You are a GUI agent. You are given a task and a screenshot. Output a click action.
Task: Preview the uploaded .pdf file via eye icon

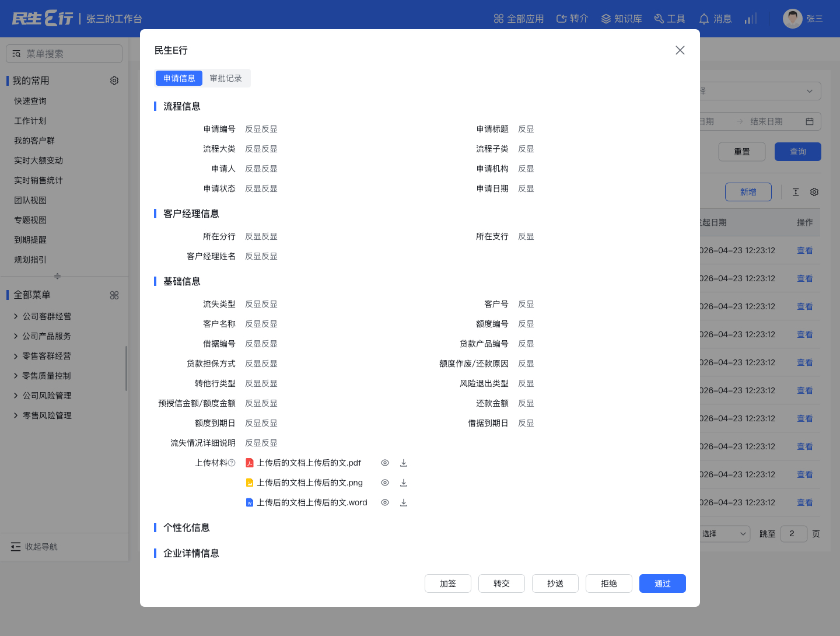coord(385,463)
